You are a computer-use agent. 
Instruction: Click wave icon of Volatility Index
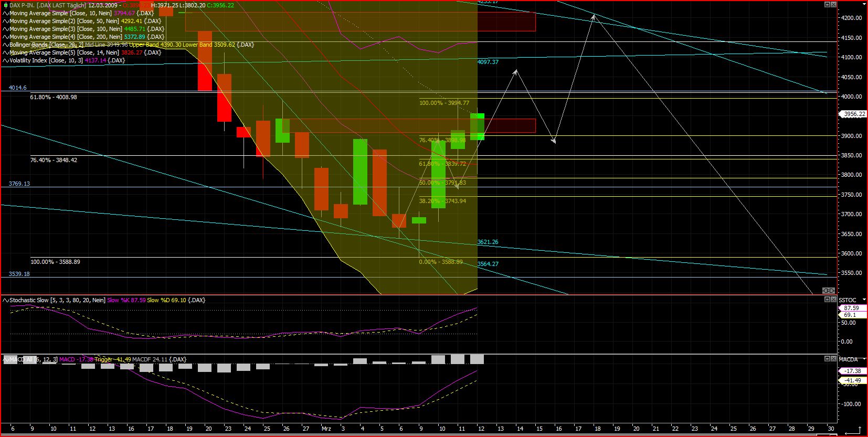(x=6, y=60)
